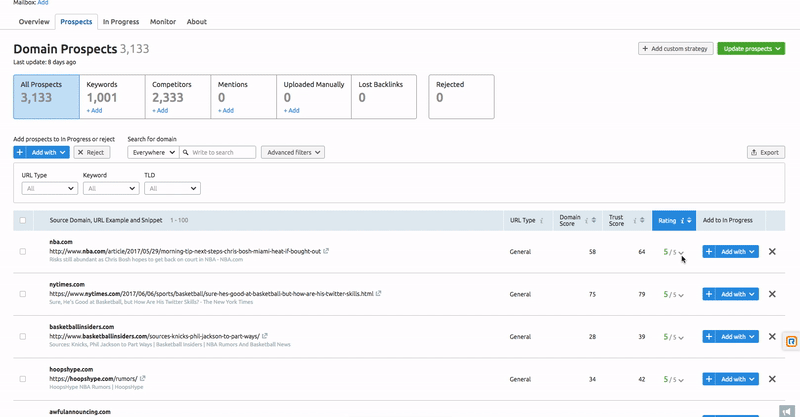Click +Add link under Keywords
Screen dimensions: 800x417
coord(94,110)
